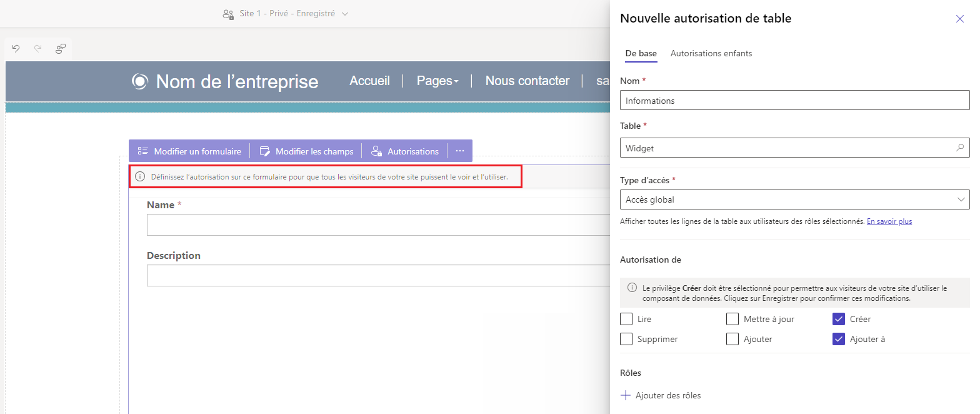Click the Description text field in form

pyautogui.click(x=378, y=276)
